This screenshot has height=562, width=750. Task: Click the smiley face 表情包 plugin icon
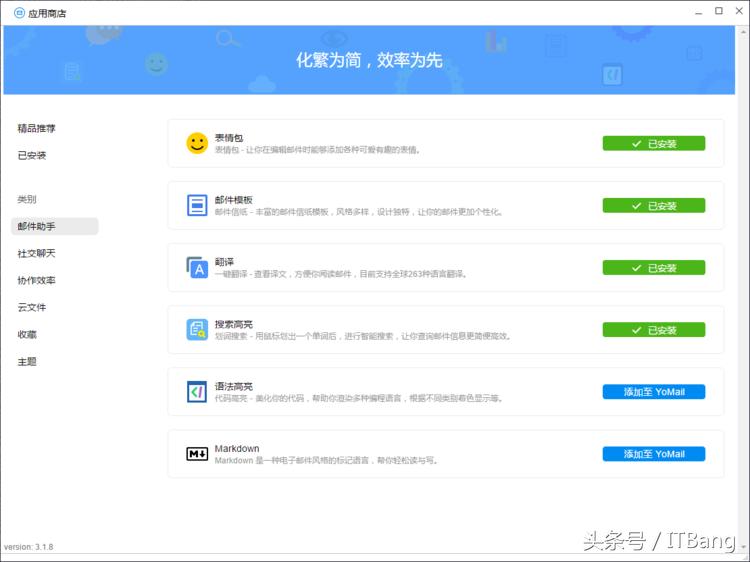pyautogui.click(x=197, y=143)
